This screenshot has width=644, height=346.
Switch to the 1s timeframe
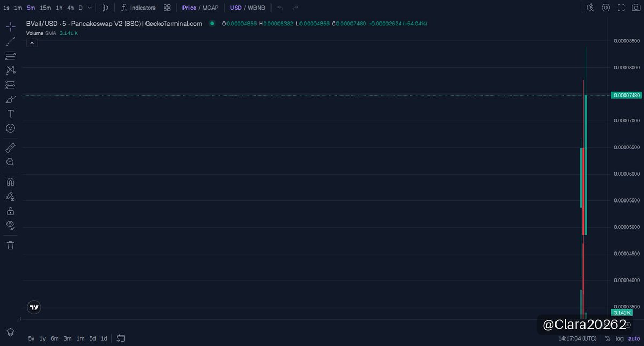pos(6,8)
